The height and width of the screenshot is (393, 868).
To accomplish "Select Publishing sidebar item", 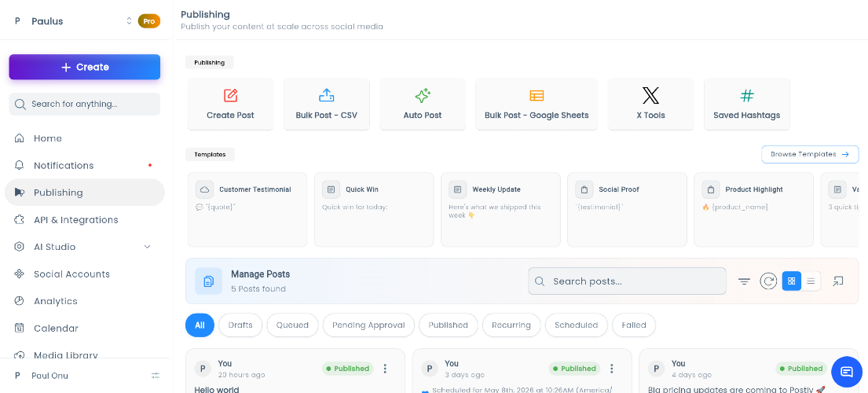I will [x=85, y=193].
